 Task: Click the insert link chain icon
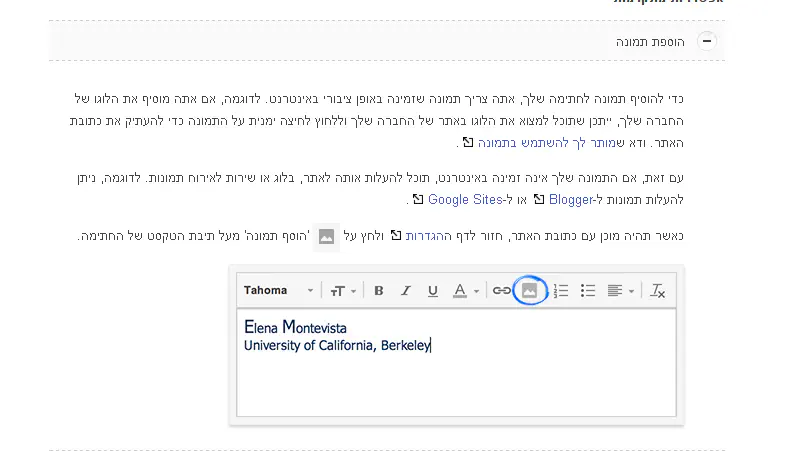(502, 291)
